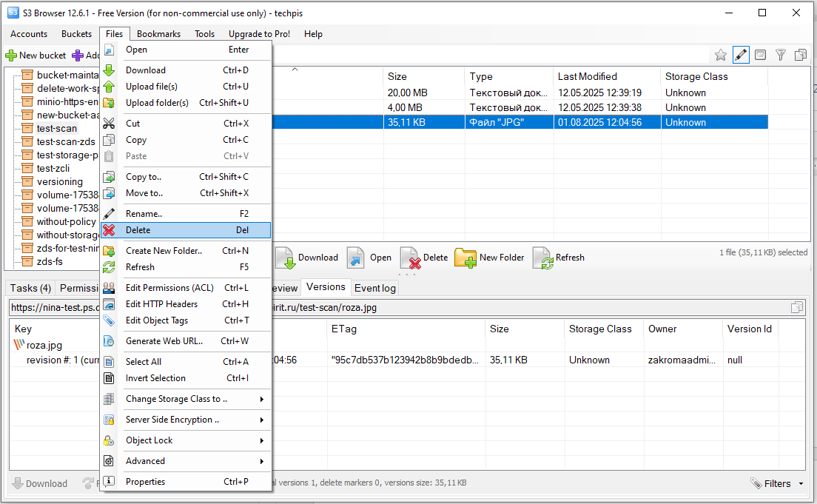Choose Edit HTTP Headers menu entry
This screenshot has height=504, width=817.
(x=186, y=304)
